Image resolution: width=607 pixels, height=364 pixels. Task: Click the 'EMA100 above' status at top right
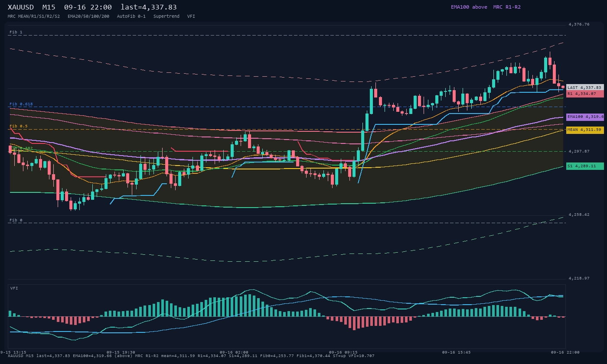point(469,7)
